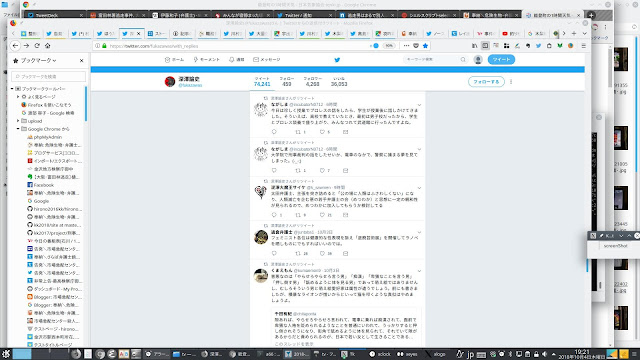Screen dimensions: 640x360
Task: Open the 通知 notifications on Twitter nav
Action: point(237,60)
